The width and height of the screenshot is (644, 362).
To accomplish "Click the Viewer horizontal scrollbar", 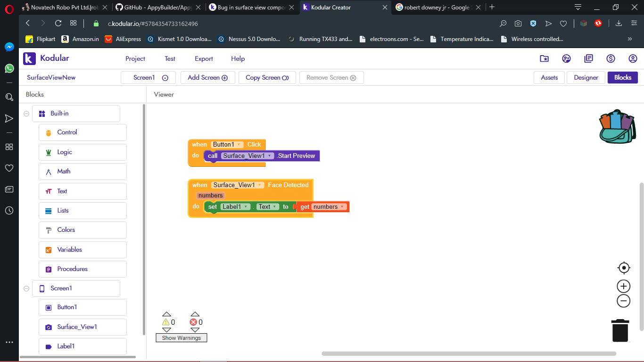I will pyautogui.click(x=469, y=354).
